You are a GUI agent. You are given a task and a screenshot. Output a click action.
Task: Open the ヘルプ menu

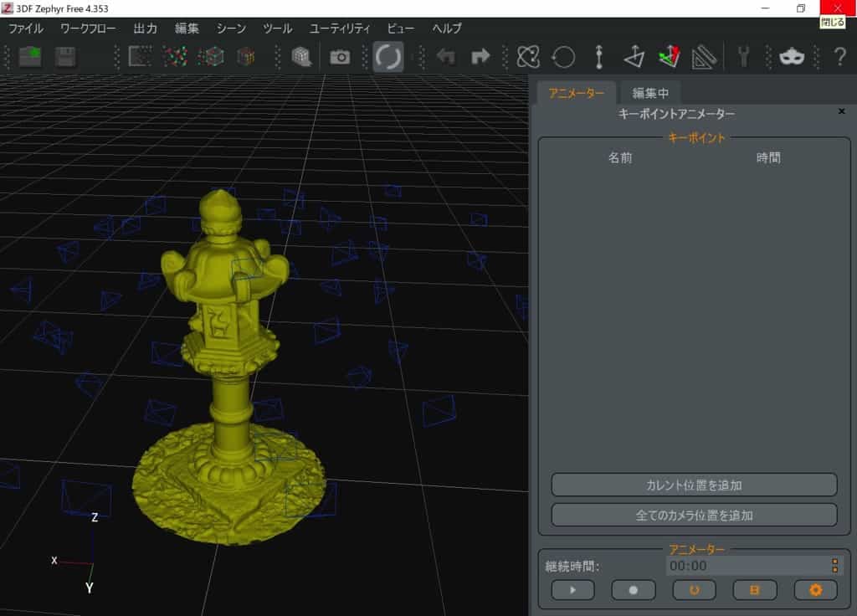(447, 28)
